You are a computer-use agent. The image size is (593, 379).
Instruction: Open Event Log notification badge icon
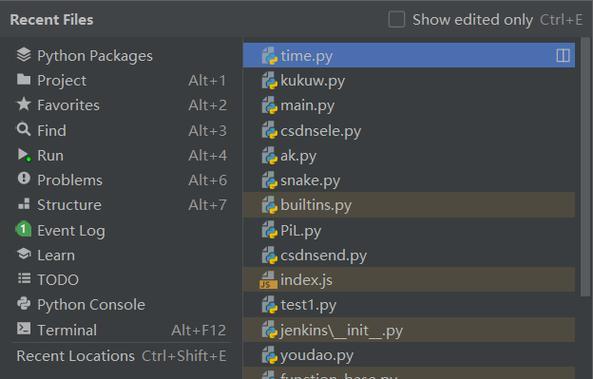tap(23, 229)
